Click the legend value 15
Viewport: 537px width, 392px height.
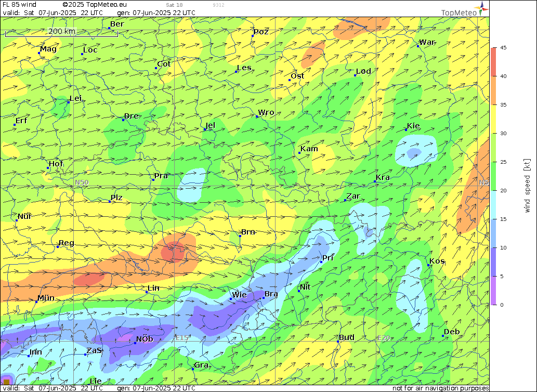coord(503,219)
